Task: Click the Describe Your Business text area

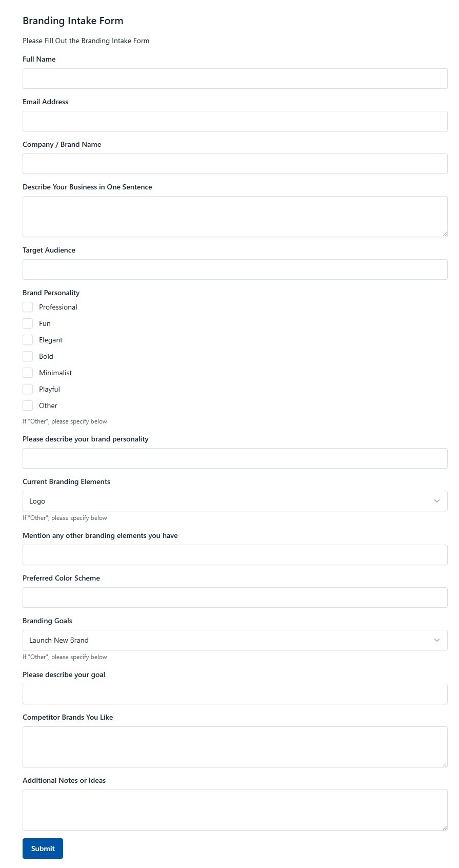Action: [235, 217]
